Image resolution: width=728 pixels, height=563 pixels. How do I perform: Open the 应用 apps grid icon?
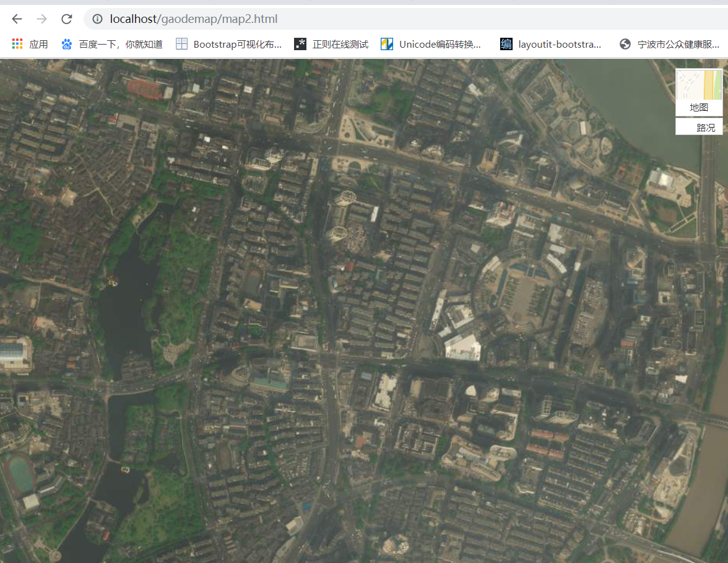pos(17,44)
